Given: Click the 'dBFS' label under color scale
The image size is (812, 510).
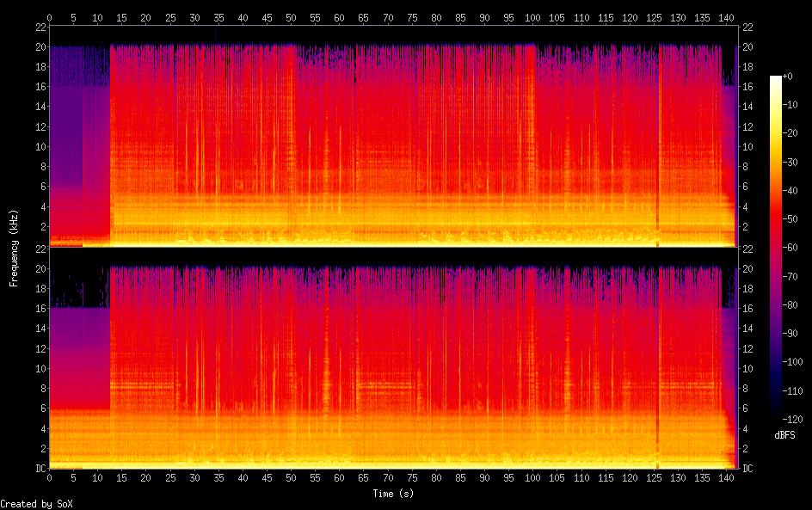Looking at the screenshot, I should tap(784, 436).
